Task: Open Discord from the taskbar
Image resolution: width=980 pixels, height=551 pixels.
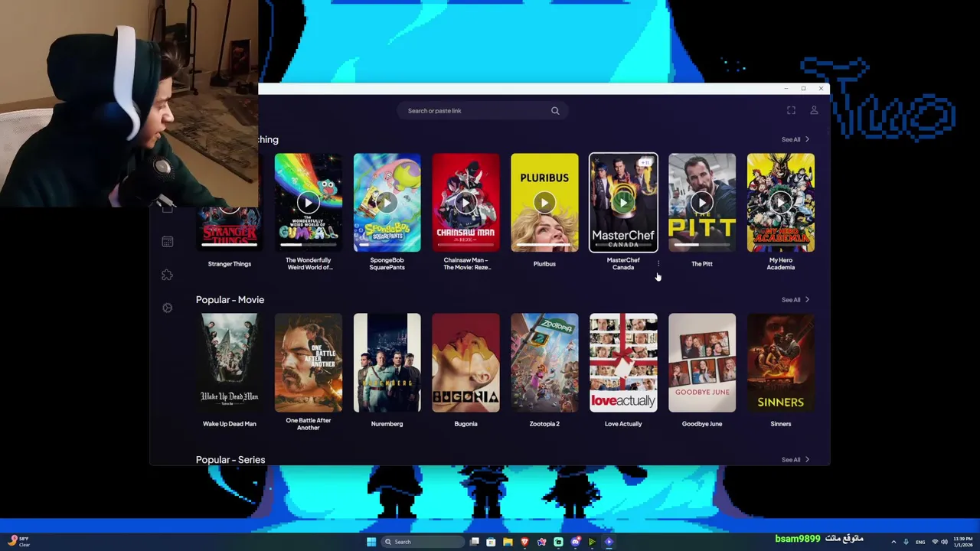Action: pyautogui.click(x=576, y=542)
